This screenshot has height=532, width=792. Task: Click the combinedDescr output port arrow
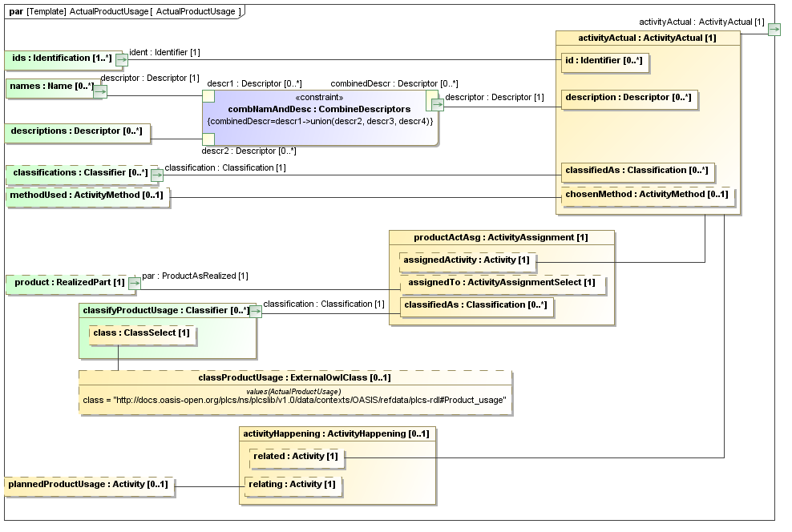(x=437, y=103)
